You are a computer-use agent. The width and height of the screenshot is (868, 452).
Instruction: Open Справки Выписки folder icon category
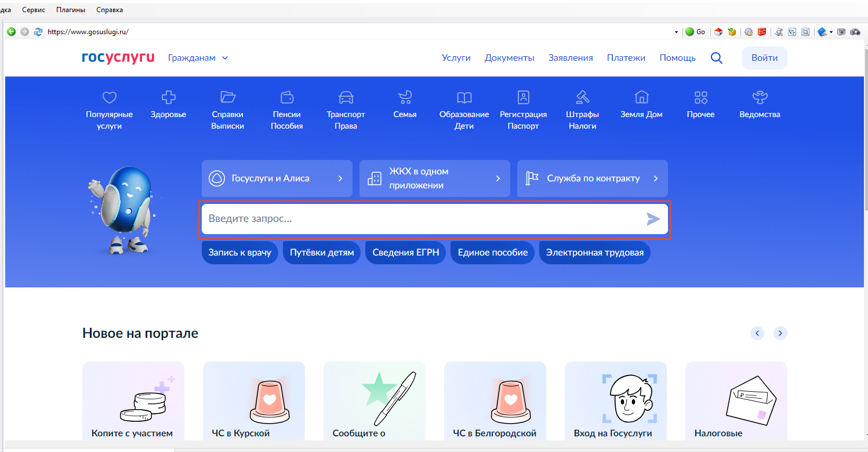(x=228, y=110)
